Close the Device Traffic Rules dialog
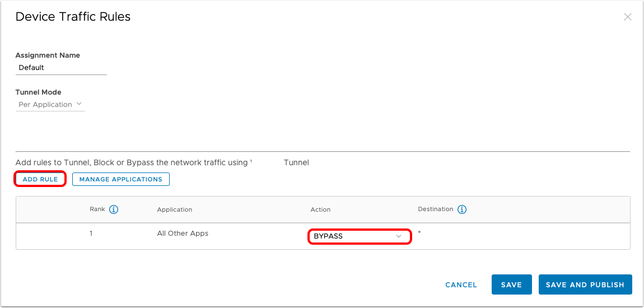This screenshot has height=308, width=644. pos(627,17)
